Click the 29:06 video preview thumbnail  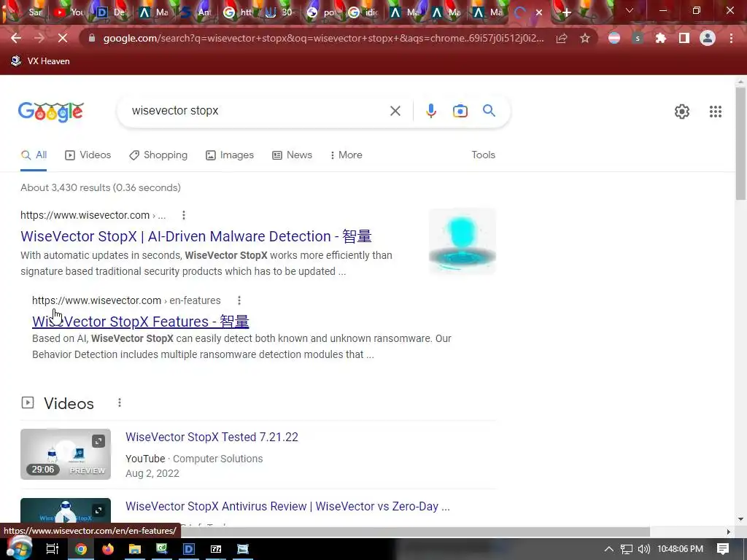point(66,454)
